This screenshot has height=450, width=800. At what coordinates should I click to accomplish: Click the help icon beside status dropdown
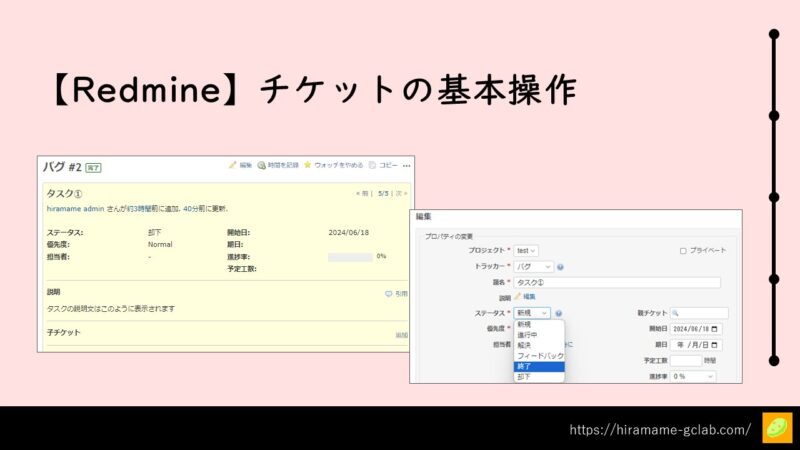click(559, 313)
